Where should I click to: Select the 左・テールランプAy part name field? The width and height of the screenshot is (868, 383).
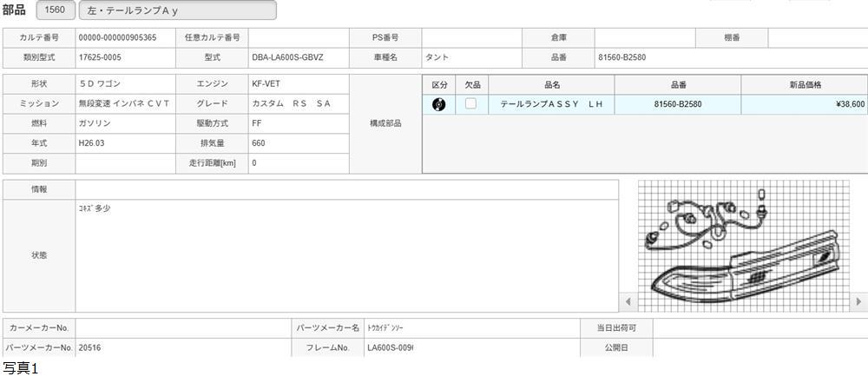click(178, 10)
